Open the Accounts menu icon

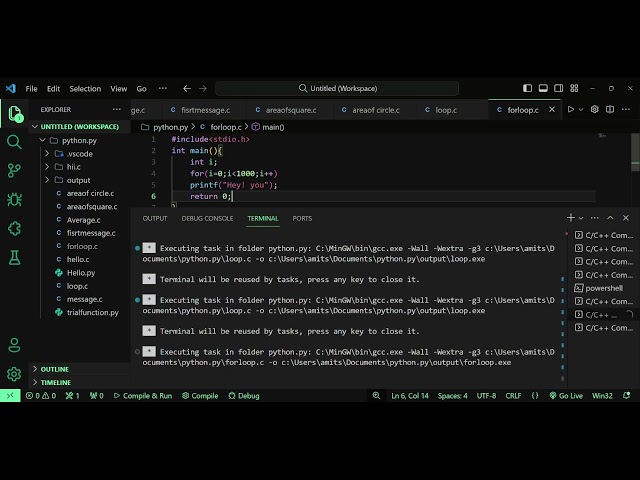point(14,345)
